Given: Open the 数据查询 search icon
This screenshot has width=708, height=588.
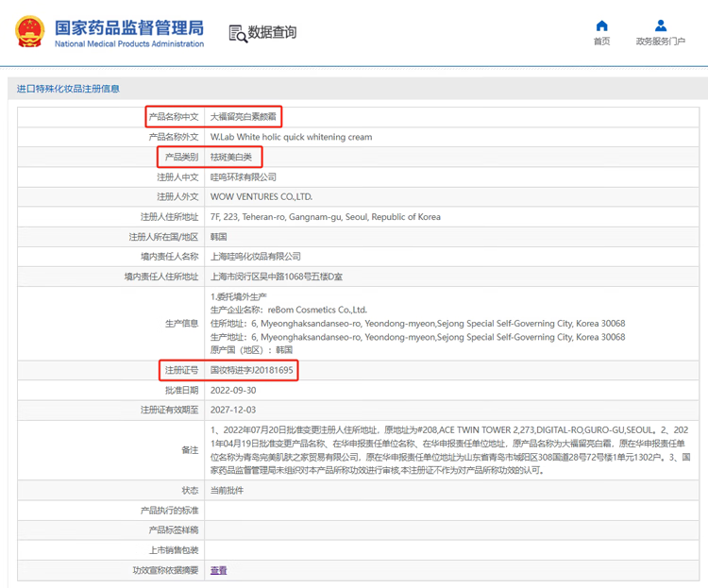Looking at the screenshot, I should click(x=238, y=34).
